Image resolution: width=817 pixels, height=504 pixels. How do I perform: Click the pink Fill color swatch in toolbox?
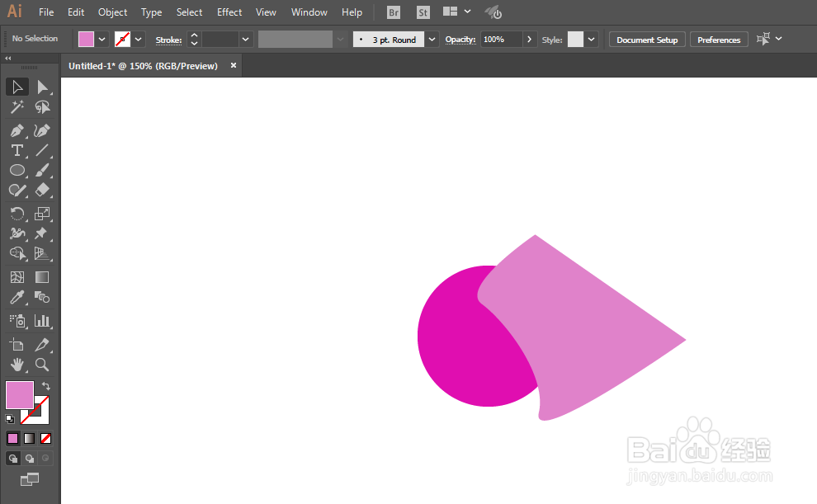click(20, 394)
